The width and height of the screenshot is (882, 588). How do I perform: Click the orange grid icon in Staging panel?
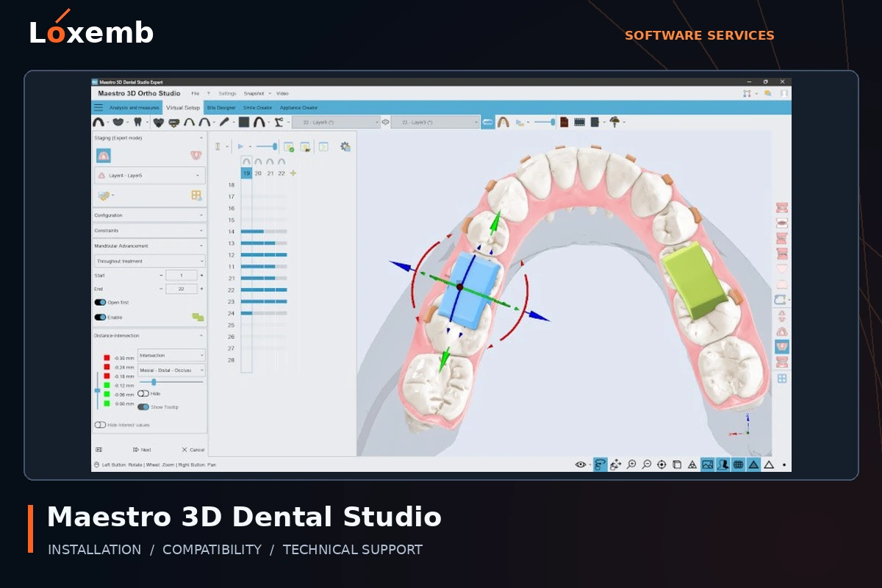(x=196, y=196)
